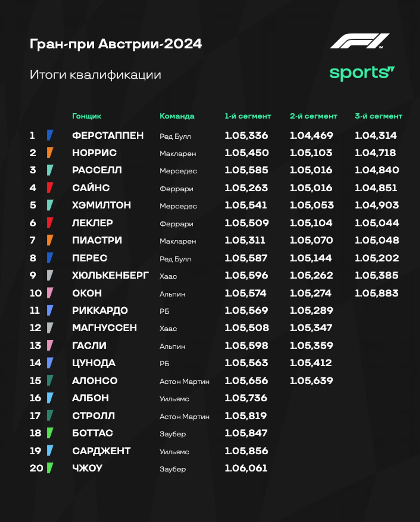Image resolution: width=420 pixels, height=522 pixels.
Task: Click the 1-й сегмент column header
Action: (x=248, y=116)
